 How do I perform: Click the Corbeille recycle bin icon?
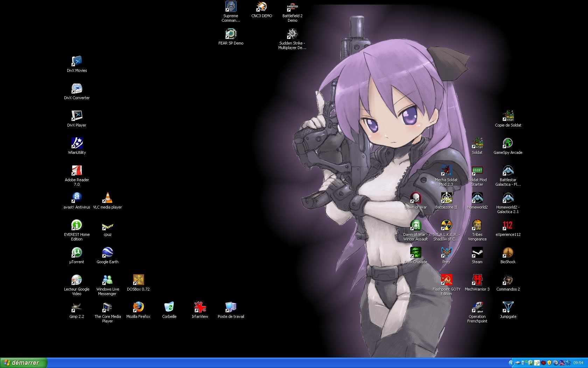click(169, 307)
